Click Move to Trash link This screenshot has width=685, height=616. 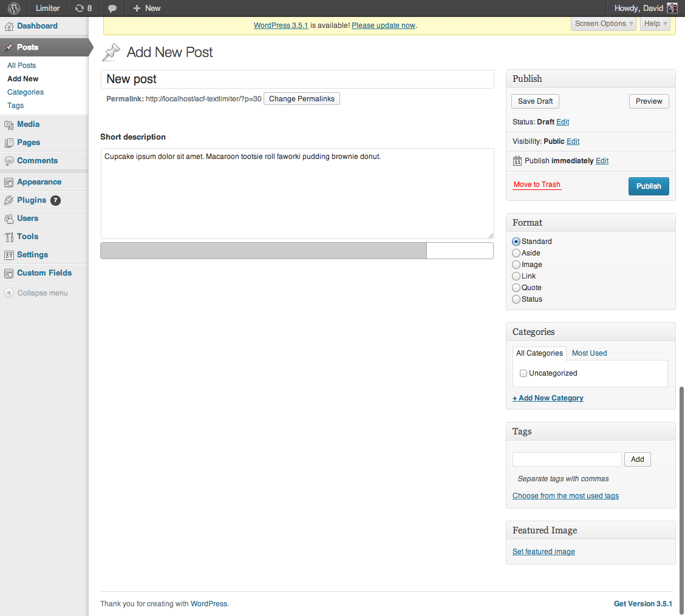click(537, 184)
